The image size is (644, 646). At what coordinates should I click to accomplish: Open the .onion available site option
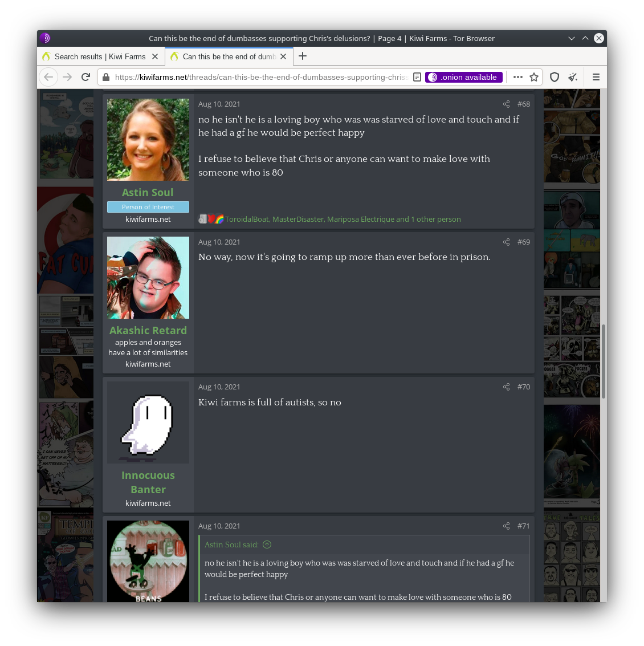pyautogui.click(x=464, y=77)
